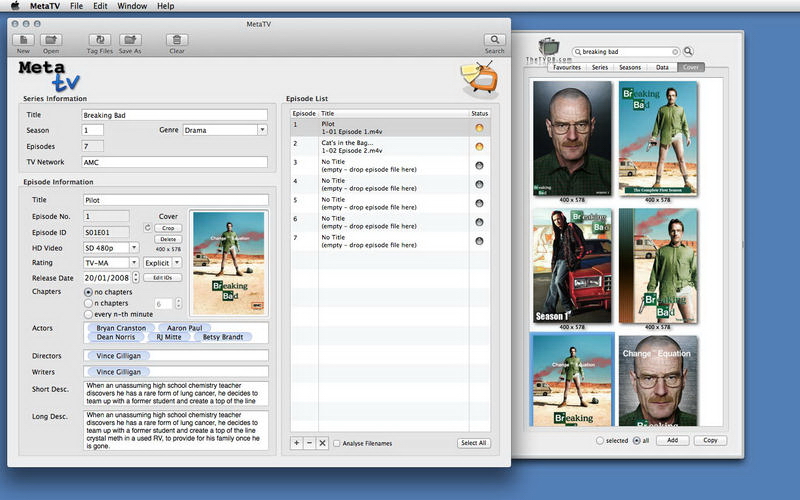This screenshot has width=800, height=500.
Task: Select the Season 1 cover thumbnail
Action: pyautogui.click(x=572, y=265)
